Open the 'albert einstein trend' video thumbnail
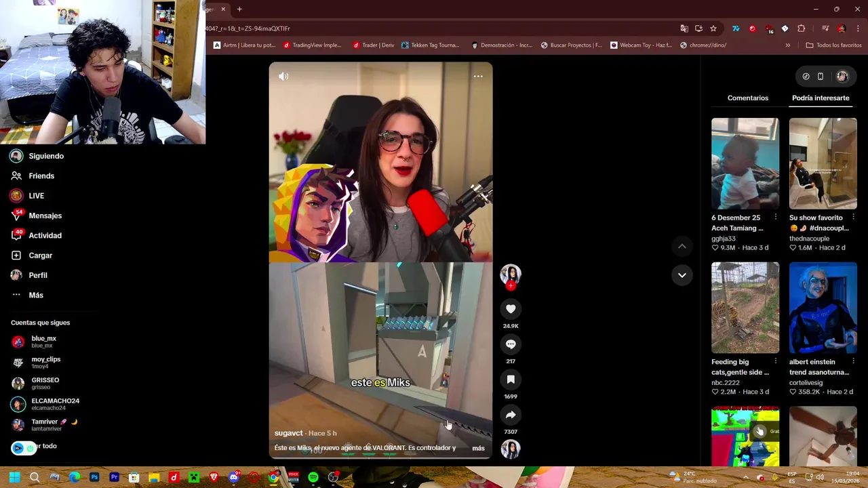The image size is (868, 488). tap(823, 308)
